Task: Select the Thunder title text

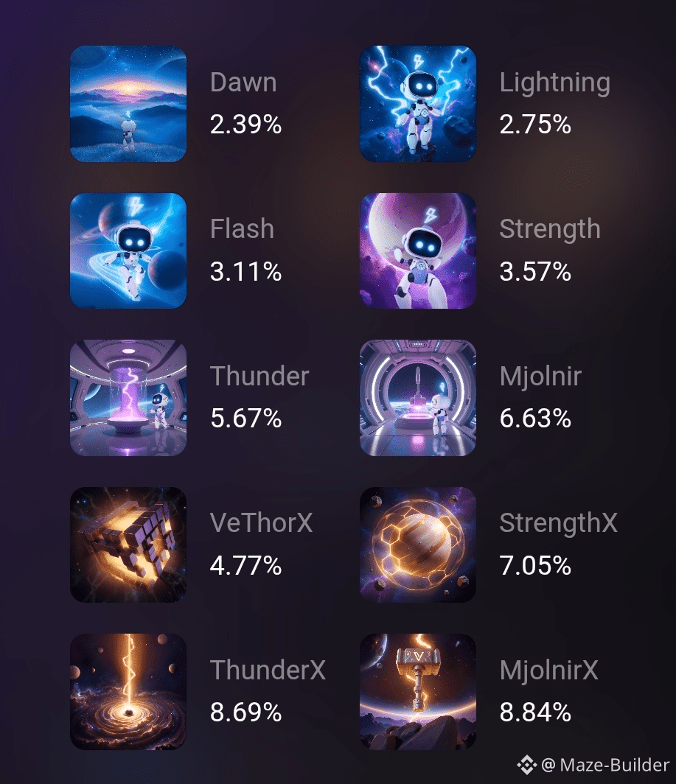Action: tap(259, 376)
